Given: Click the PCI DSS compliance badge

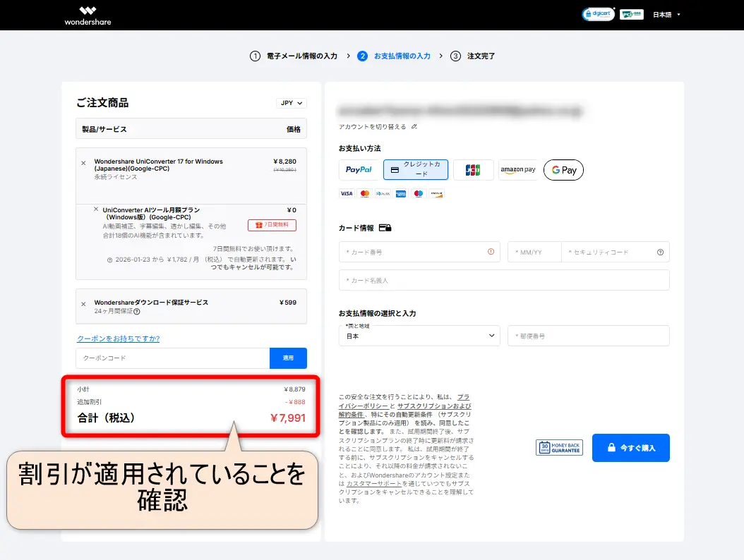Looking at the screenshot, I should [631, 13].
